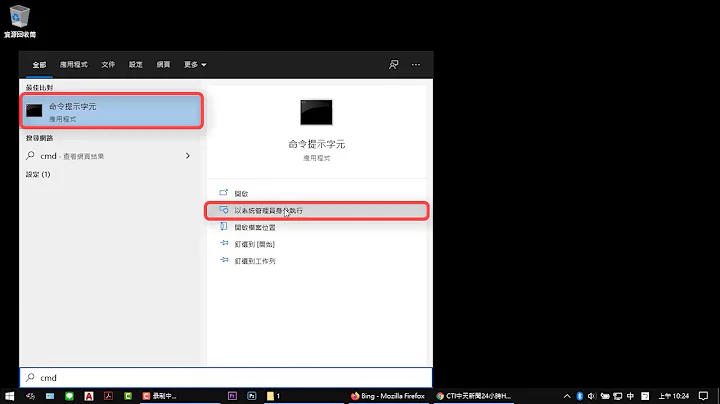The width and height of the screenshot is (720, 404).
Task: Open the Windows Start button
Action: click(x=9, y=396)
